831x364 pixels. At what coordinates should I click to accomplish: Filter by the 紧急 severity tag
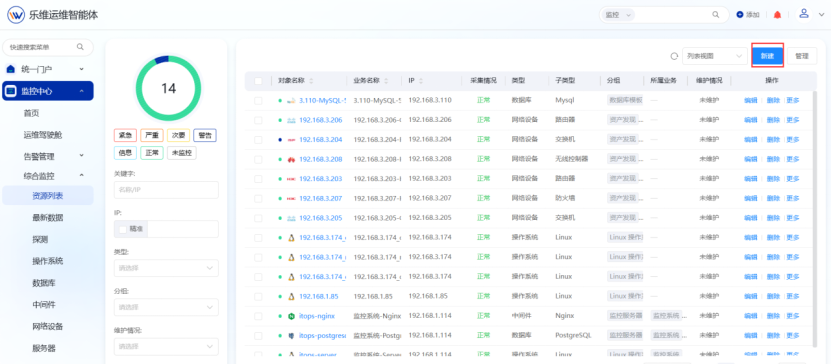pyautogui.click(x=125, y=135)
